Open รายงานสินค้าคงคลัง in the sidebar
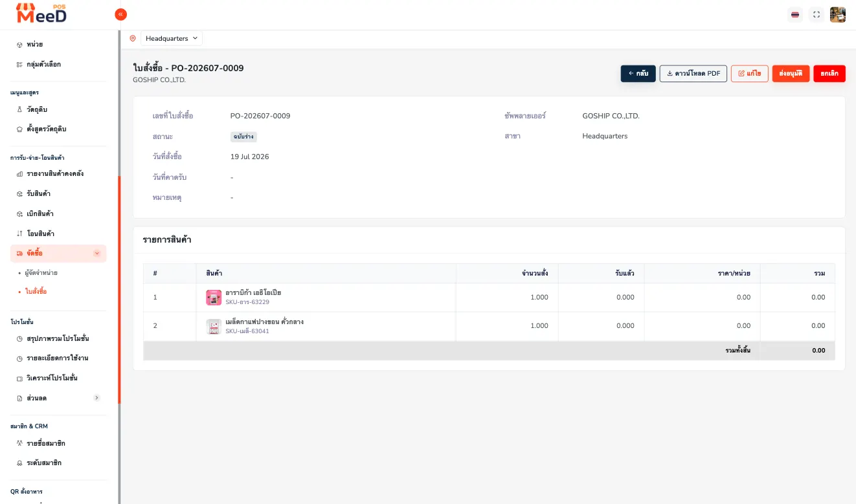The height and width of the screenshot is (504, 856). (55, 174)
